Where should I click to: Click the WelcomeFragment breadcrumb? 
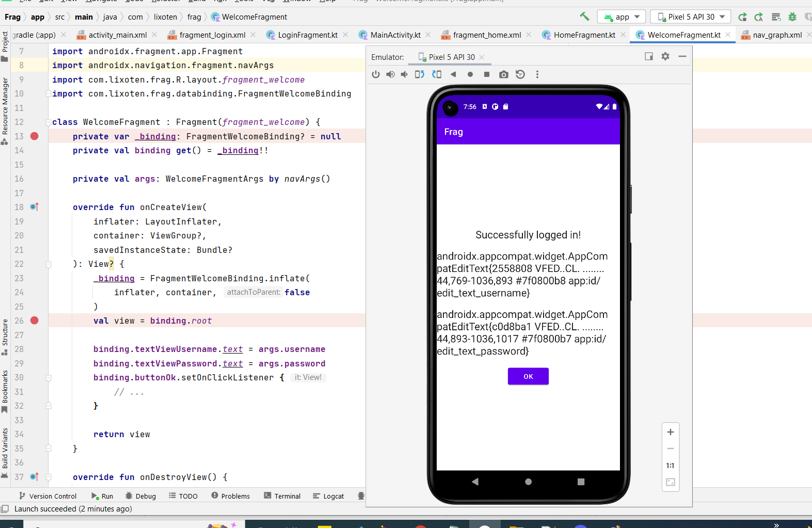[x=249, y=17]
